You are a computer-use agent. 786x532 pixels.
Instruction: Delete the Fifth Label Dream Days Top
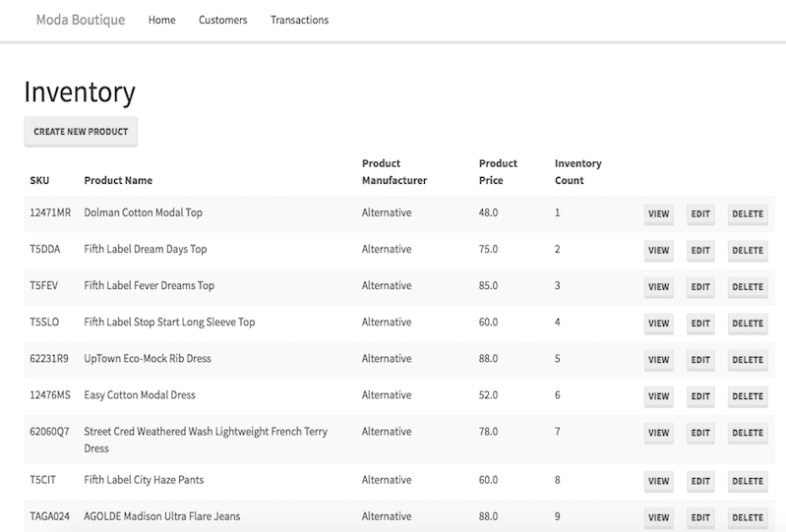748,251
